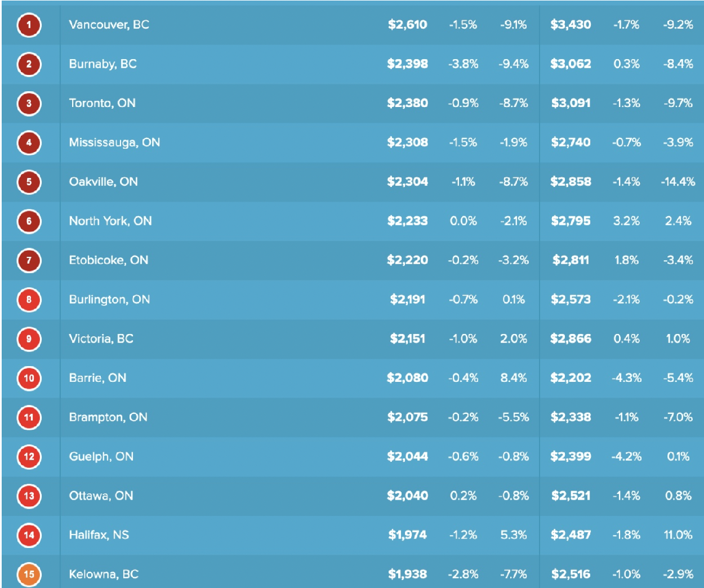The width and height of the screenshot is (704, 588).
Task: Select the North York, ON label
Action: (x=110, y=221)
